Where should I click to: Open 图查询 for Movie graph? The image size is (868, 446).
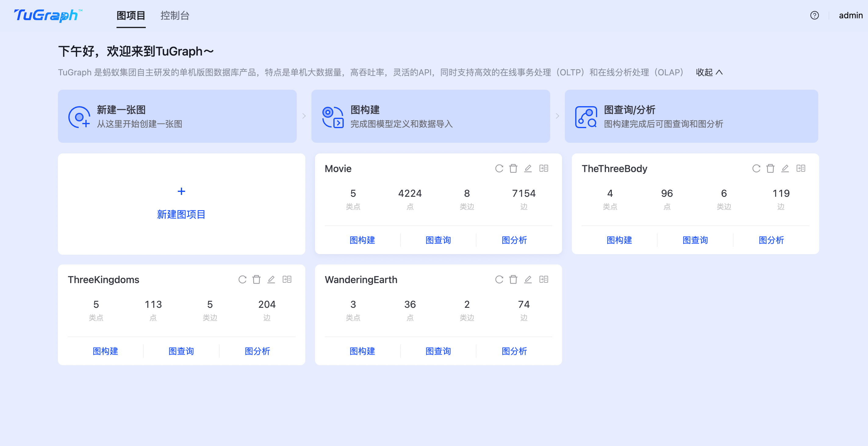tap(438, 240)
